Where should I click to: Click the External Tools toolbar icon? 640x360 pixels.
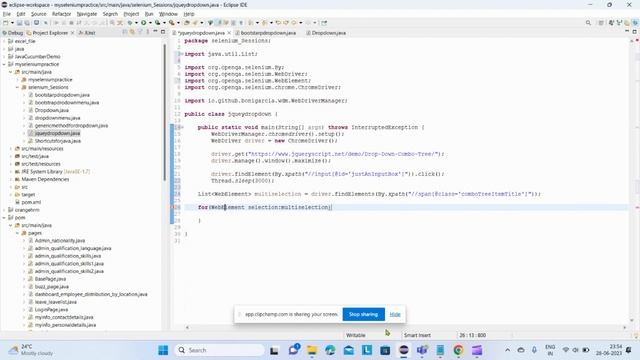[172, 23]
